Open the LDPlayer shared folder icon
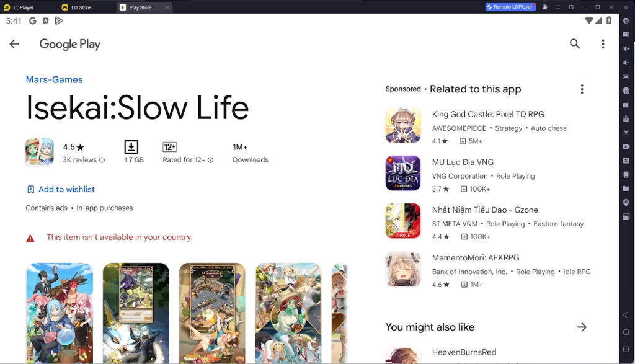This screenshot has width=635, height=364. [x=626, y=189]
